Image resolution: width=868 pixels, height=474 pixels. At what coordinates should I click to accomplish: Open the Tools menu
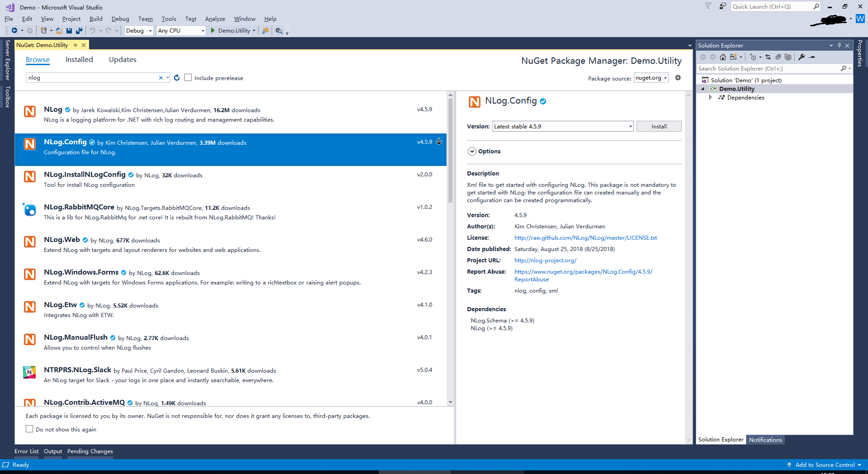click(x=169, y=19)
